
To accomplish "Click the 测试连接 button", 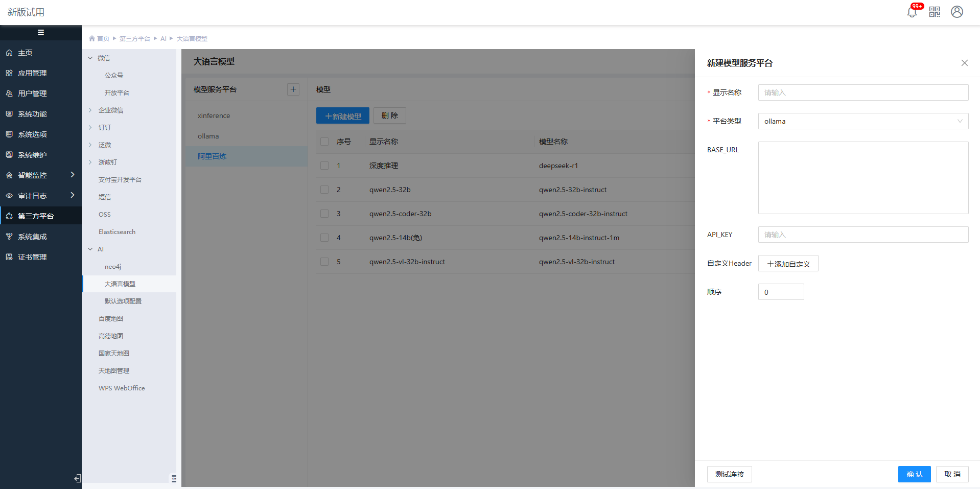I will pos(729,474).
